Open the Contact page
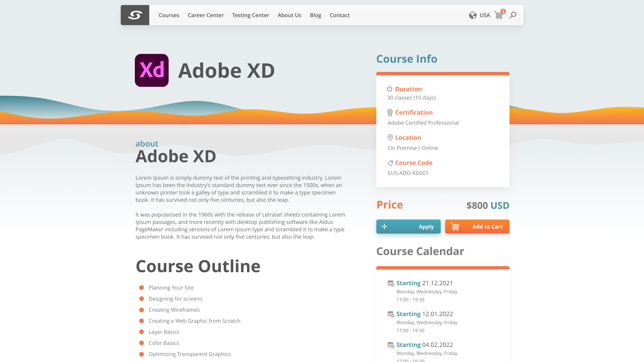The height and width of the screenshot is (362, 644). pos(339,15)
